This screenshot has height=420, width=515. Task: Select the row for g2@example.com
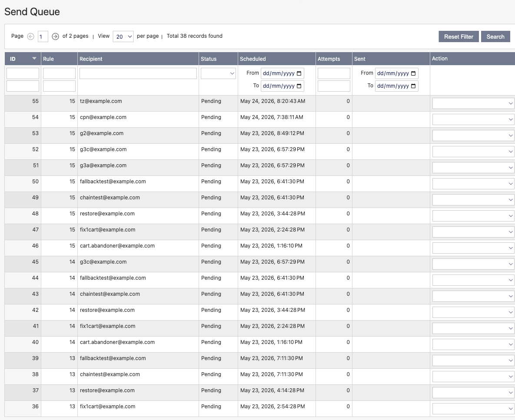pyautogui.click(x=259, y=136)
